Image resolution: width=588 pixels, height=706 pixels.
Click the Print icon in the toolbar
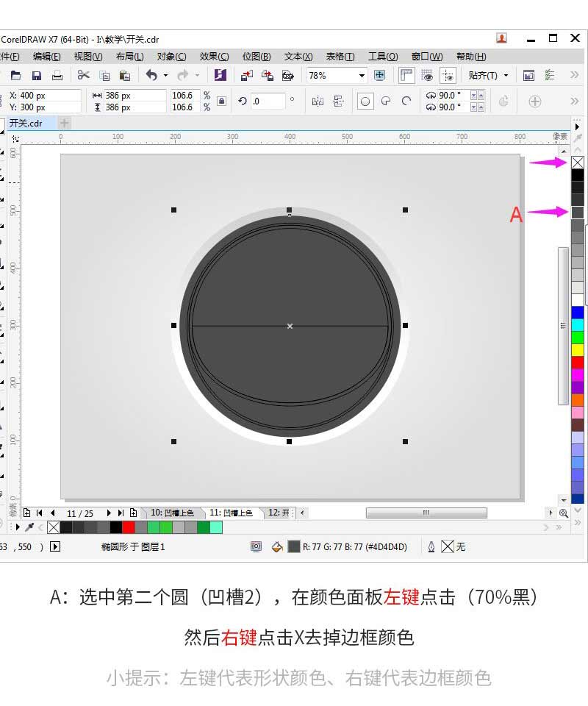coord(57,75)
